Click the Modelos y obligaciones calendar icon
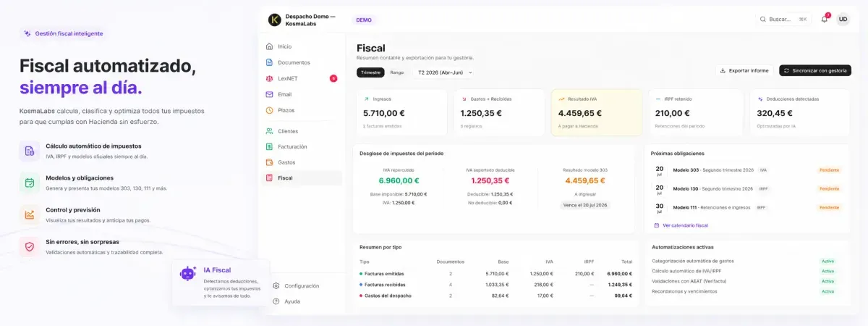Viewport: 868px width, 326px height. (30, 183)
